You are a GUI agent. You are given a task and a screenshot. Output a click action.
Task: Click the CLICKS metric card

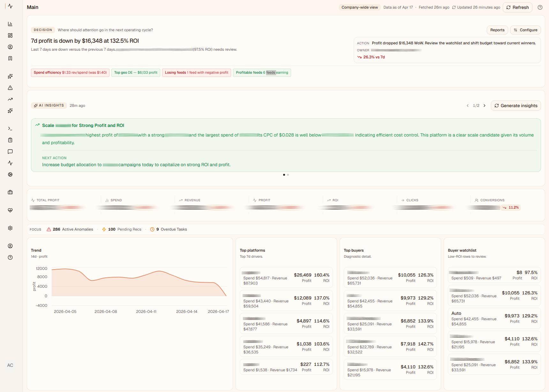click(x=434, y=205)
